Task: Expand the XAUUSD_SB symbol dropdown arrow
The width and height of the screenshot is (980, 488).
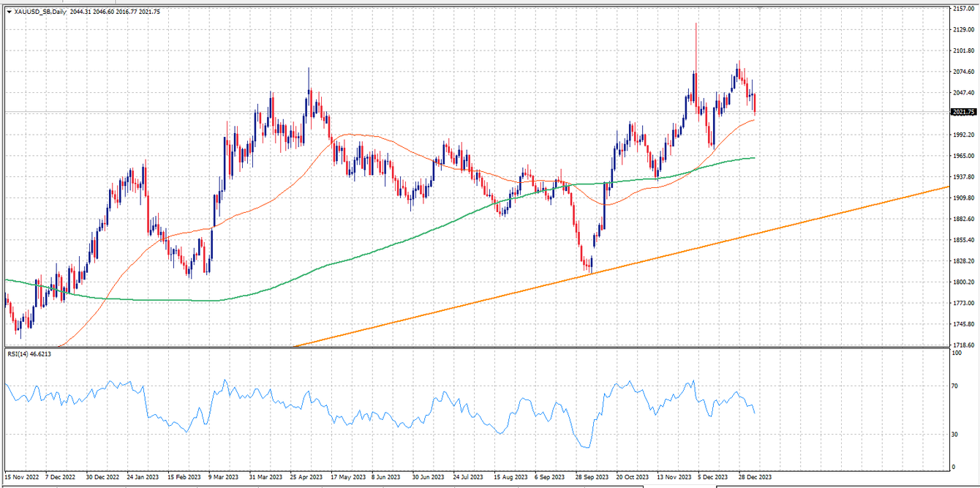Action: (x=10, y=11)
